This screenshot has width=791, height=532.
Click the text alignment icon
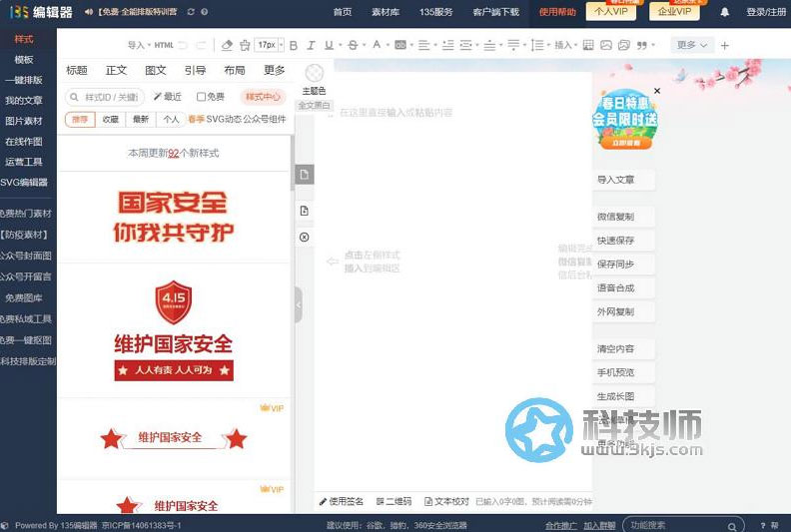pyautogui.click(x=423, y=45)
